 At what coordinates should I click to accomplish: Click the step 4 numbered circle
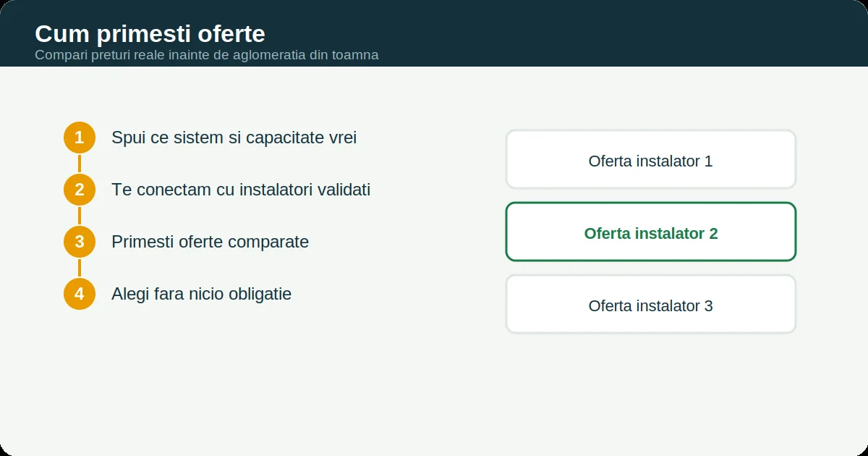(80, 294)
